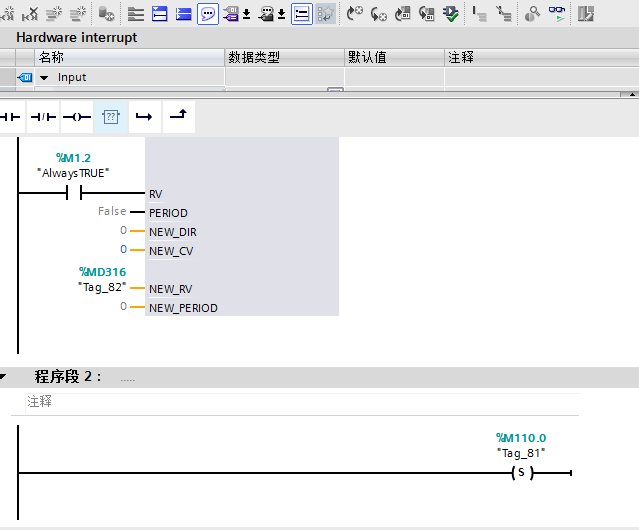
Task: Collapse the Input section in interface table
Action: [x=44, y=77]
